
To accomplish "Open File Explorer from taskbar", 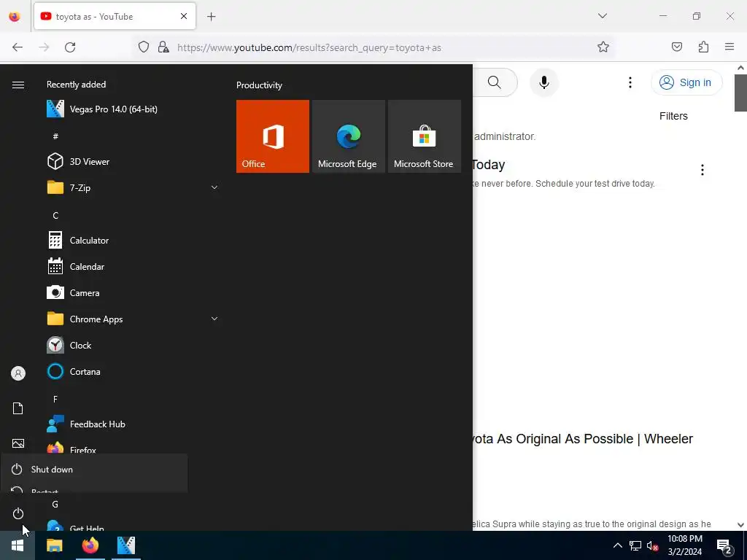I will 54,545.
